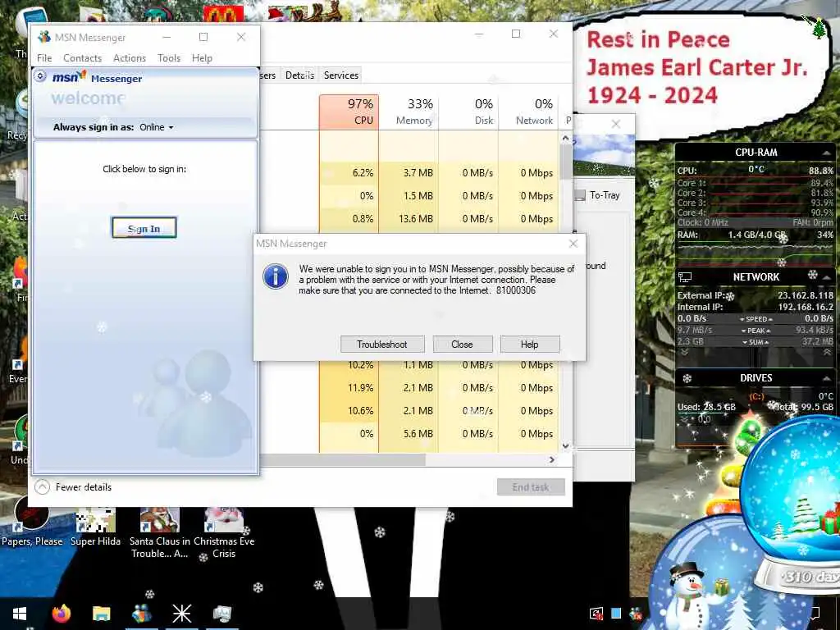Select the 5.6 MB memory cell
Screen dimensions: 840x630
tap(409, 434)
